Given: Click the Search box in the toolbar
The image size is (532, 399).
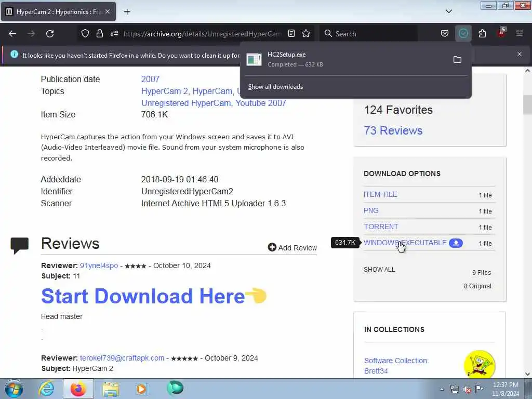Looking at the screenshot, I should [x=368, y=34].
